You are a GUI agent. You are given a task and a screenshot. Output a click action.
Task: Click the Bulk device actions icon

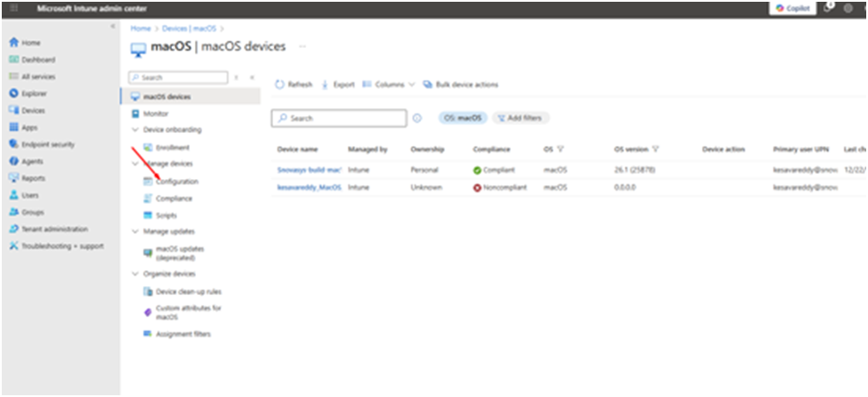coord(427,85)
